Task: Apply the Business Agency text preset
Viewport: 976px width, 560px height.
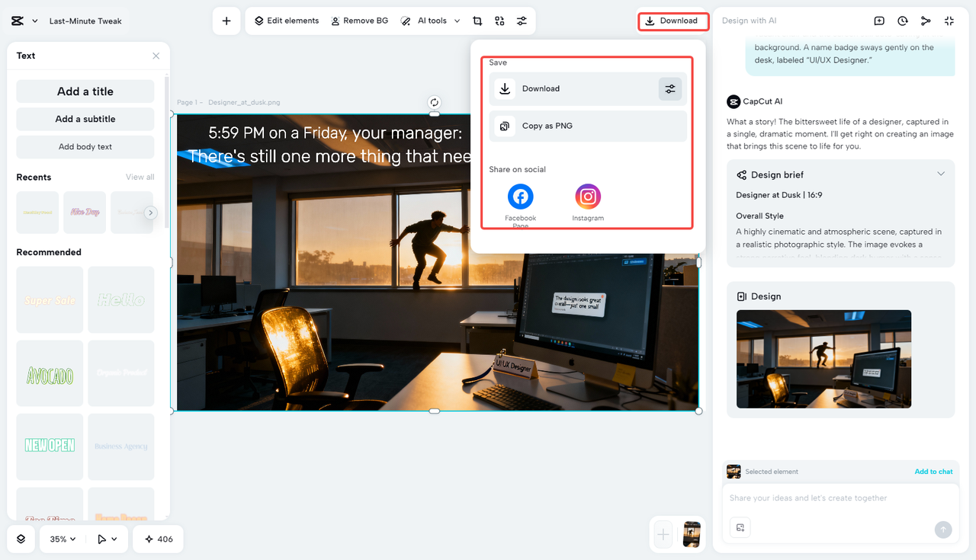Action: [121, 446]
